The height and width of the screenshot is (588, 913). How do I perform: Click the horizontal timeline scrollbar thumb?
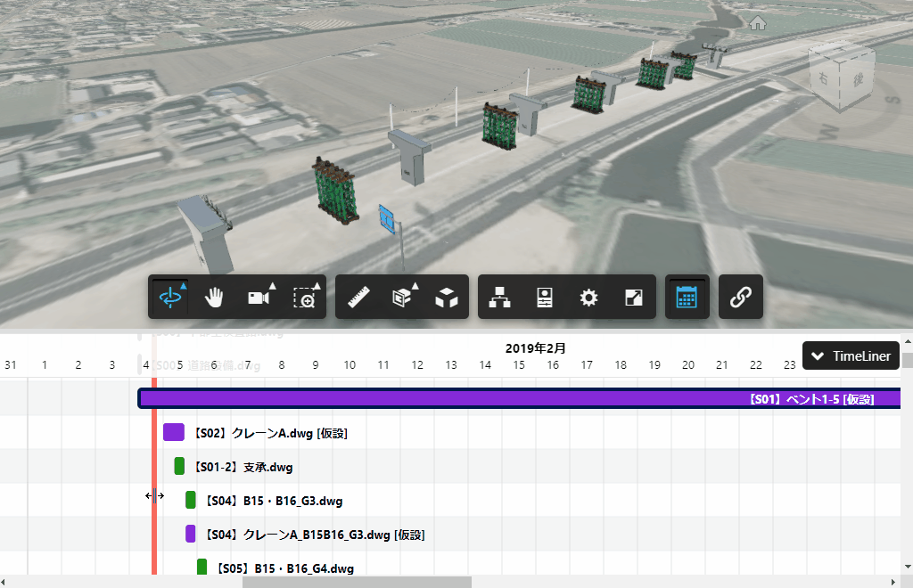357,582
